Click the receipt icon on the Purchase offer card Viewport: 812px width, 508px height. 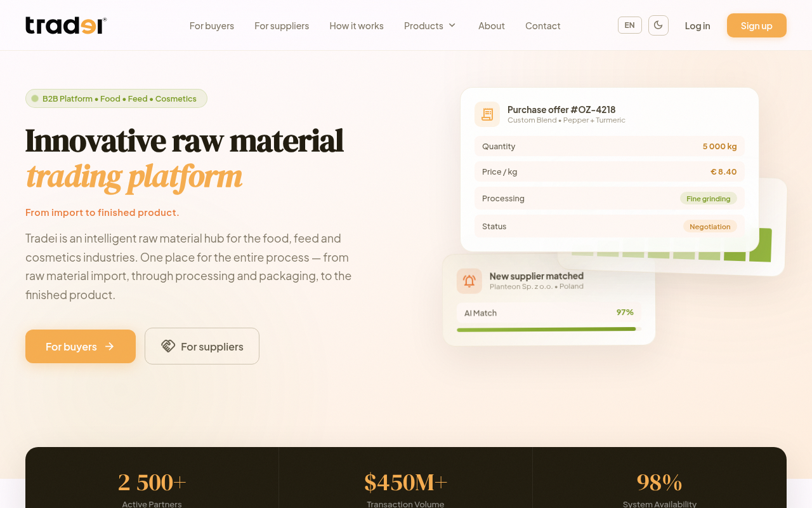coord(487,114)
